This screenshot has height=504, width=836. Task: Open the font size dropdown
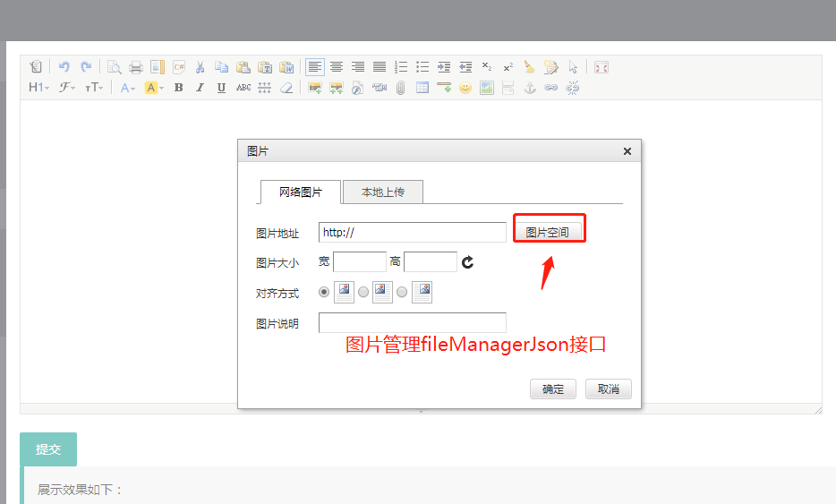94,88
